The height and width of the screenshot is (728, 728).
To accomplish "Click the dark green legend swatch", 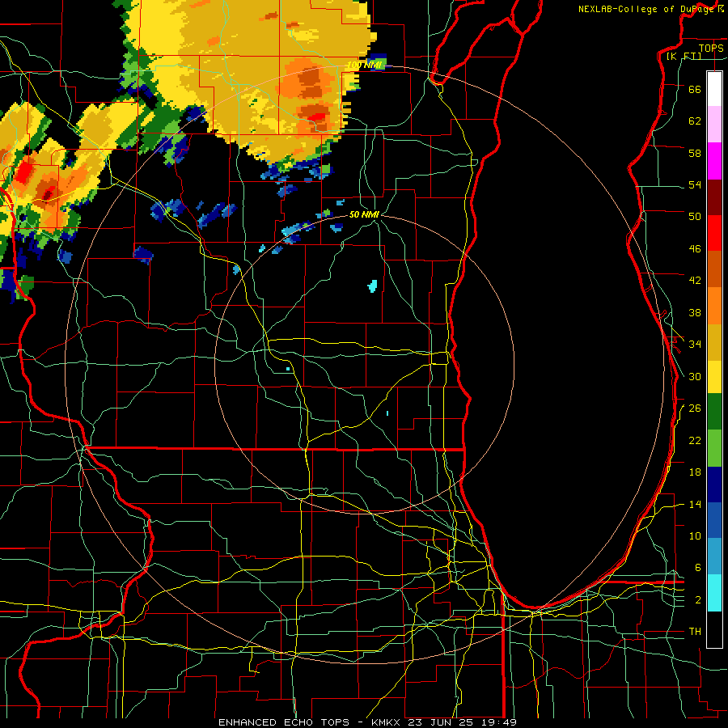I will [714, 412].
